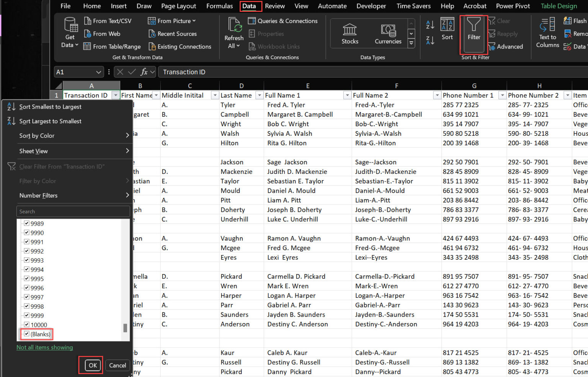Open the Full Name 2 filter dropdown
The width and height of the screenshot is (588, 377).
(437, 95)
